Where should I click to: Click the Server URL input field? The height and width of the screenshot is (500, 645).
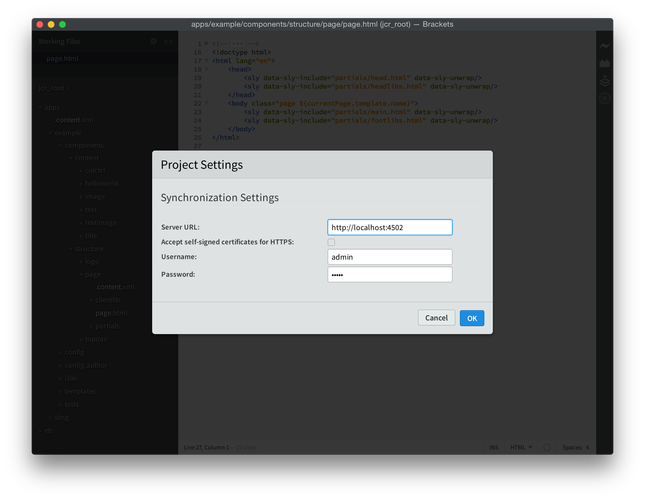[x=389, y=228]
